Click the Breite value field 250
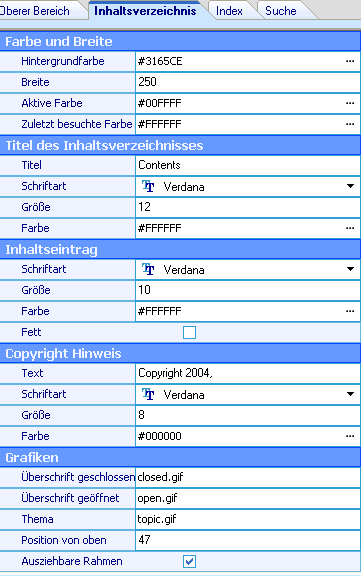The height and width of the screenshot is (576, 361). (x=248, y=82)
